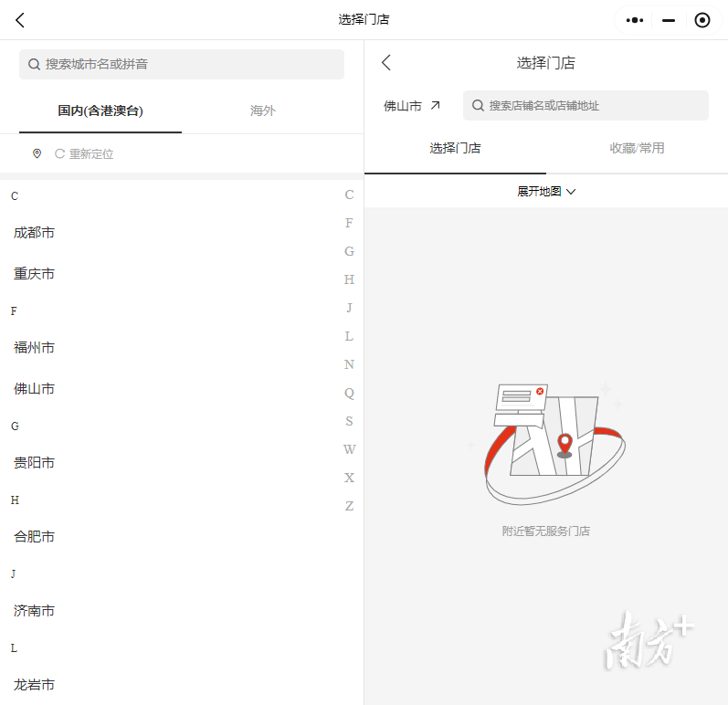Click the 重新定位 refresh icon

tap(60, 154)
